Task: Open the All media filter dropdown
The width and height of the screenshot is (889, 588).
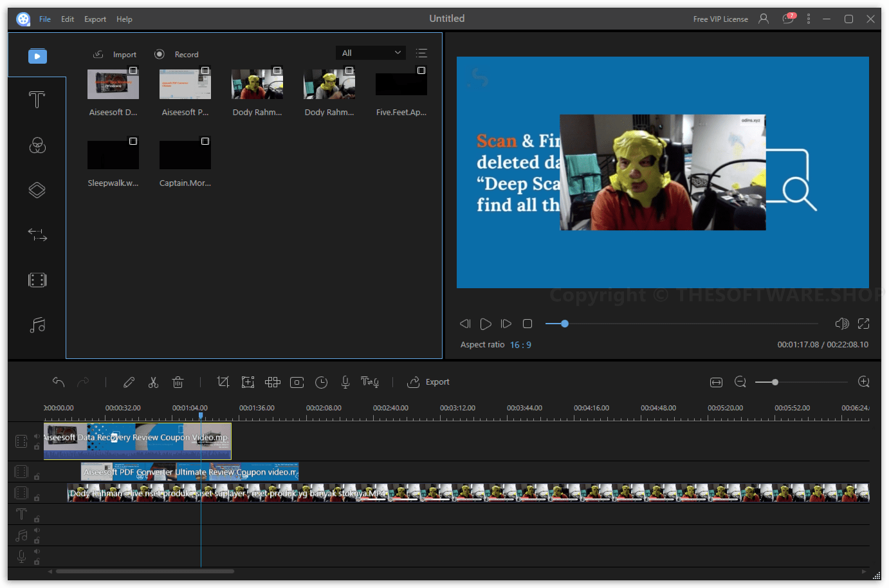Action: [x=371, y=53]
